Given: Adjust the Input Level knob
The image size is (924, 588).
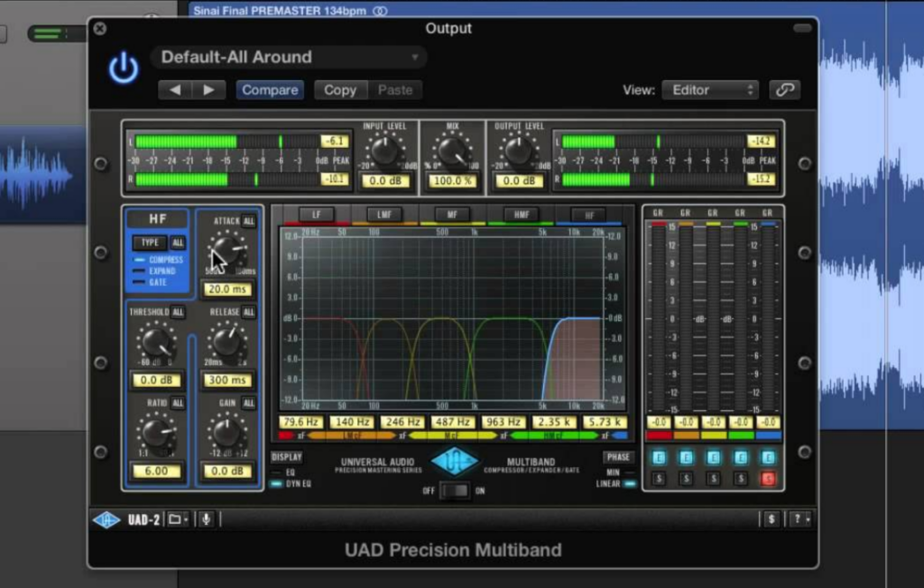Looking at the screenshot, I should coord(384,151).
